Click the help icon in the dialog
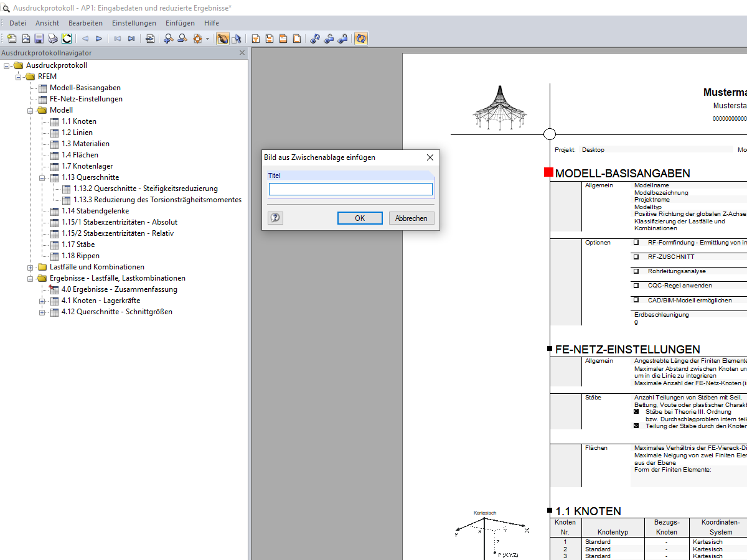This screenshot has height=560, width=747. point(275,218)
